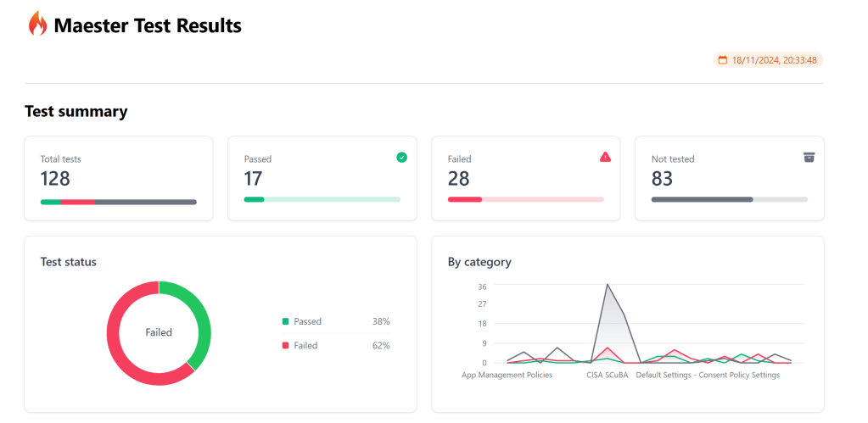
Task: Click the Total tests count 128
Action: point(55,179)
